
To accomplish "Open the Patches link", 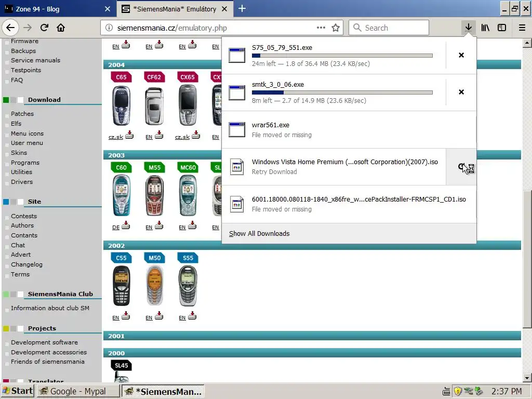I will (x=22, y=114).
